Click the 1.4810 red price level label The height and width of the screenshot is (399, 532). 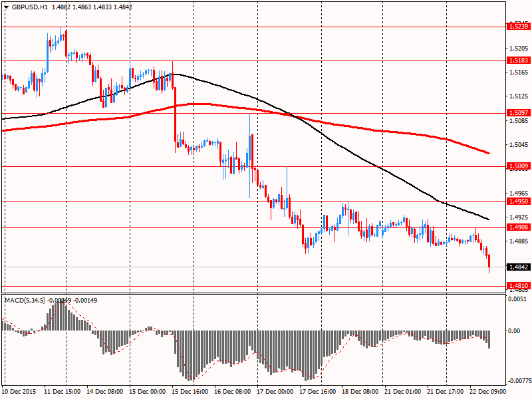pyautogui.click(x=518, y=285)
